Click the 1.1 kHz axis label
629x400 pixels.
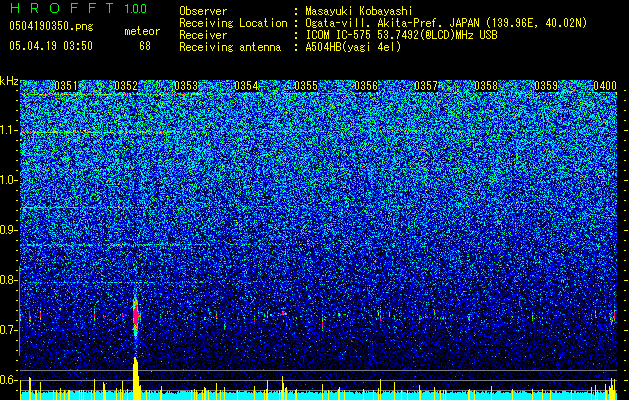[x=9, y=130]
